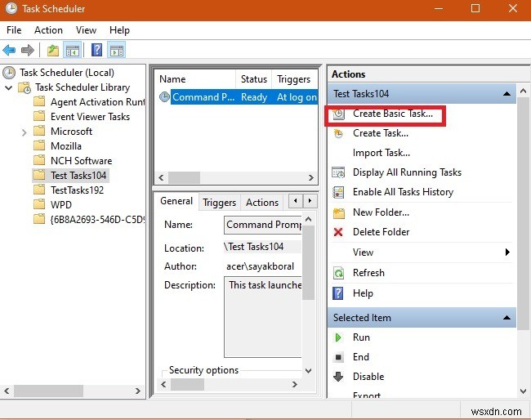Select the Test Tasks104 folder
This screenshot has height=420, width=531.
[78, 176]
